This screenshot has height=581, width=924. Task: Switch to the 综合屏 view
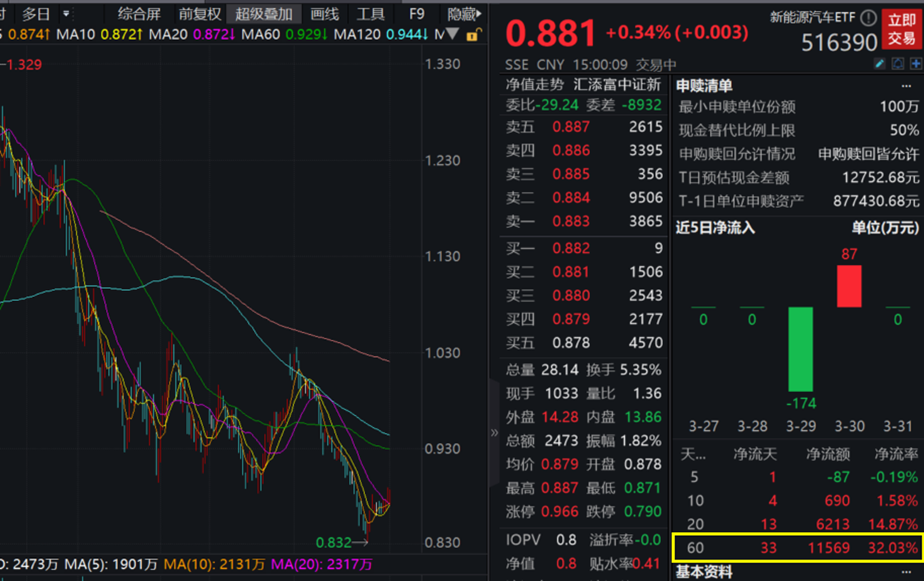click(138, 13)
